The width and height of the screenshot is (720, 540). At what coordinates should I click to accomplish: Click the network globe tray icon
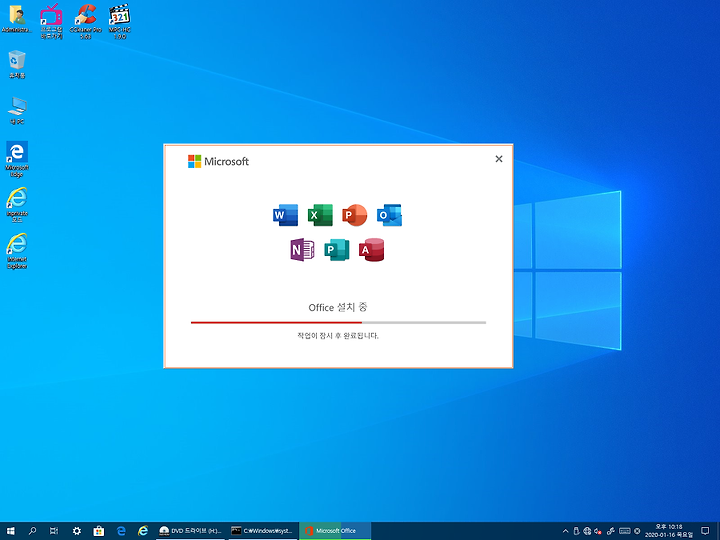[587, 531]
